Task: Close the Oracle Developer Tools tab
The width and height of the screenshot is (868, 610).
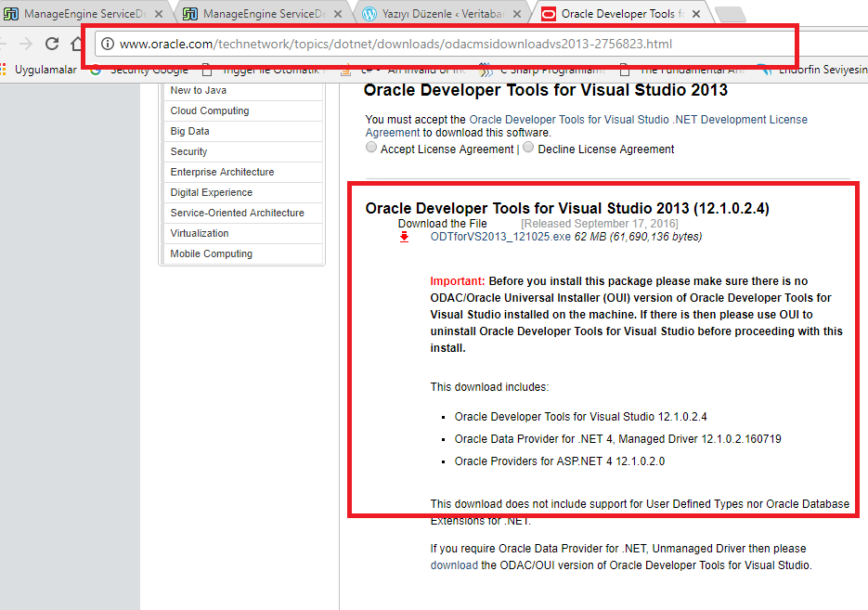Action: (696, 14)
